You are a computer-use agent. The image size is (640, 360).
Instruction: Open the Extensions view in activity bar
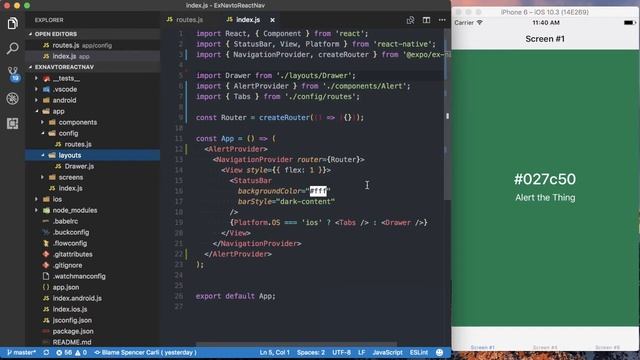point(12,123)
